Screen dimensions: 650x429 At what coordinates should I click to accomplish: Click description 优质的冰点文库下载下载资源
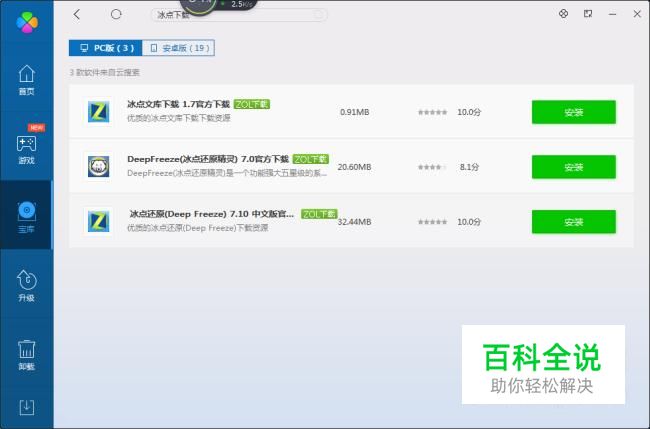tap(179, 118)
